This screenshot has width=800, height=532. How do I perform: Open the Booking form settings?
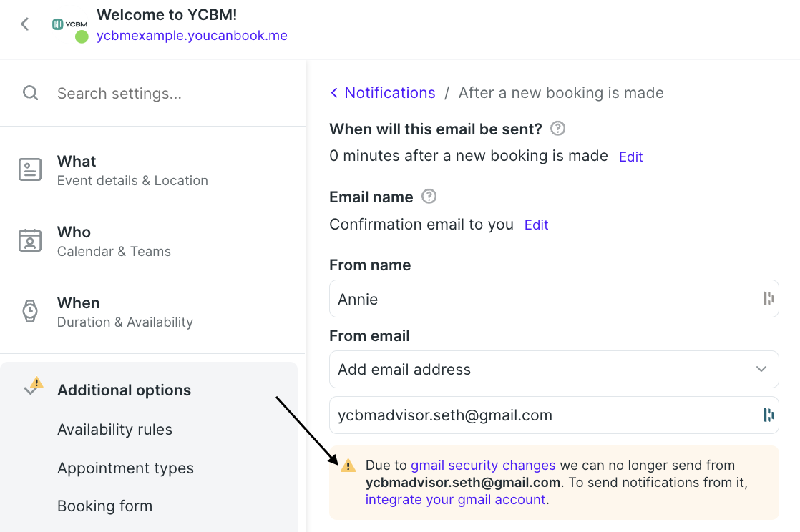point(104,506)
